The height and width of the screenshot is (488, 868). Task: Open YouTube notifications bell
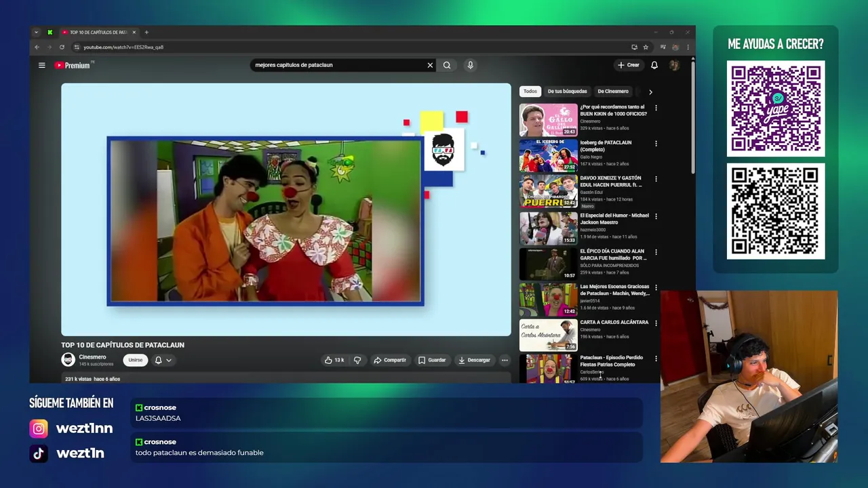[654, 65]
